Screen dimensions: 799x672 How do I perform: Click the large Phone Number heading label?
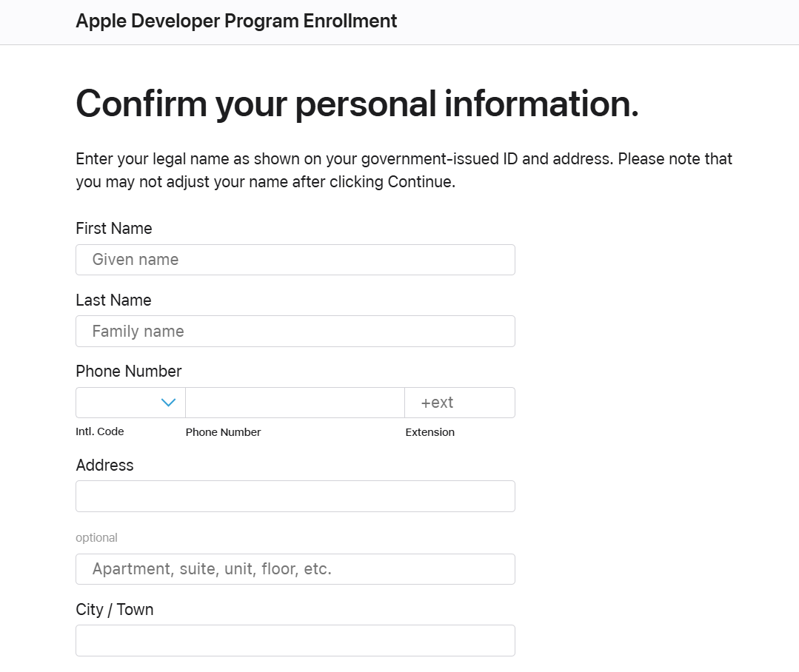(129, 372)
